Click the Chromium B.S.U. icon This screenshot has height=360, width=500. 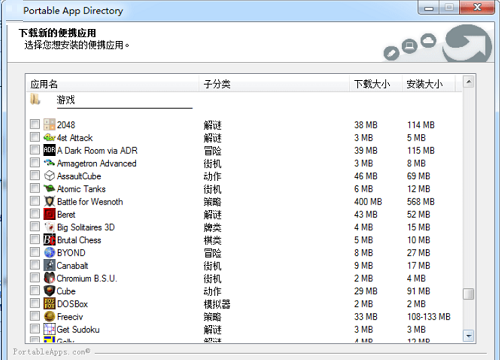pos(49,278)
